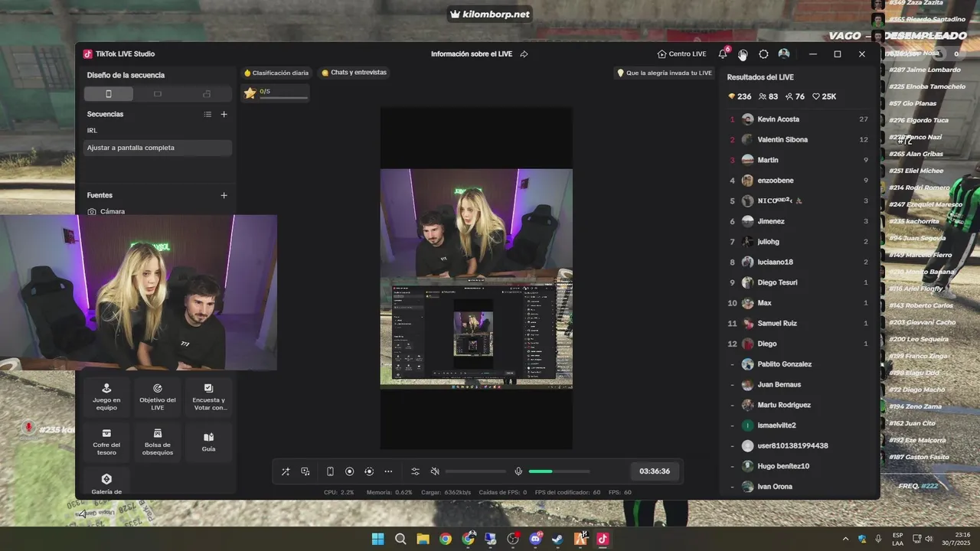Screen dimensions: 980x551
Task: Open the Chats y entrevistas chip
Action: pyautogui.click(x=354, y=73)
